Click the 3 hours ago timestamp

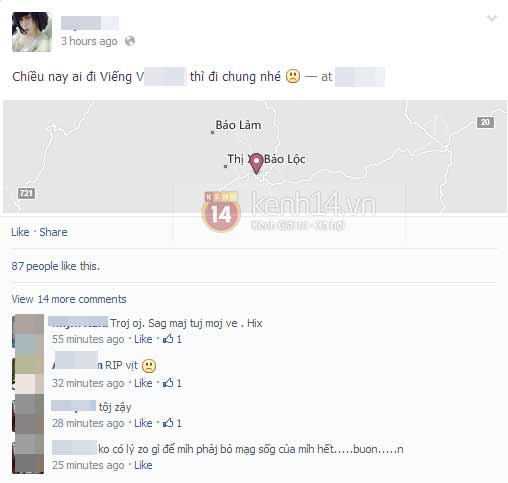[89, 41]
